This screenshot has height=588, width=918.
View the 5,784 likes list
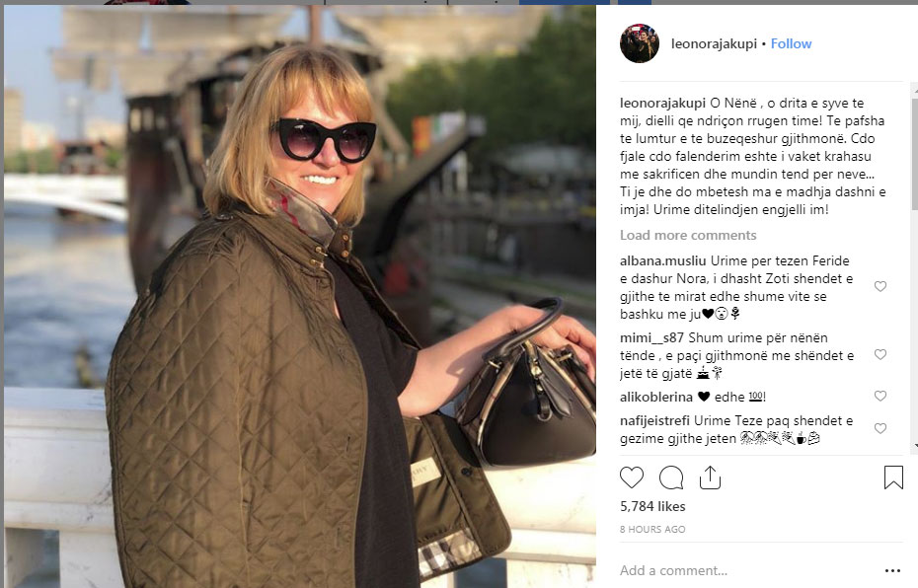(652, 507)
